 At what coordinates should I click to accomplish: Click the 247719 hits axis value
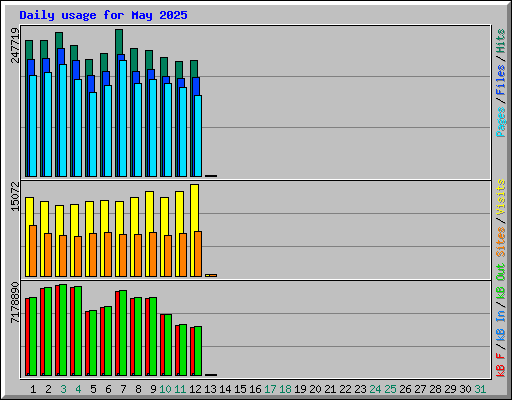tap(15, 45)
